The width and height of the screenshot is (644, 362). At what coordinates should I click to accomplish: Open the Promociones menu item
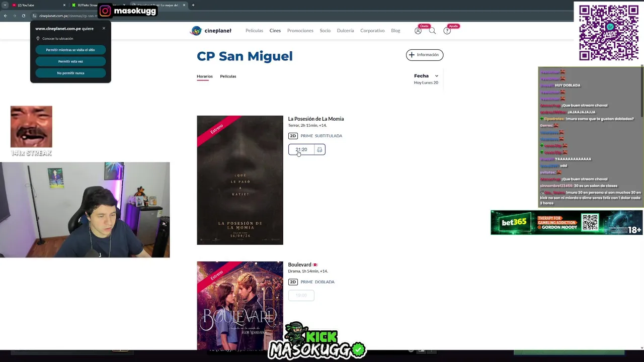tap(300, 31)
